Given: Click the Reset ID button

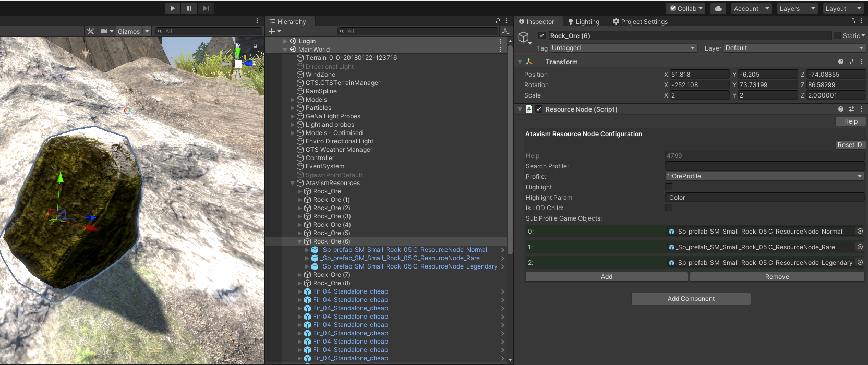Looking at the screenshot, I should point(849,145).
